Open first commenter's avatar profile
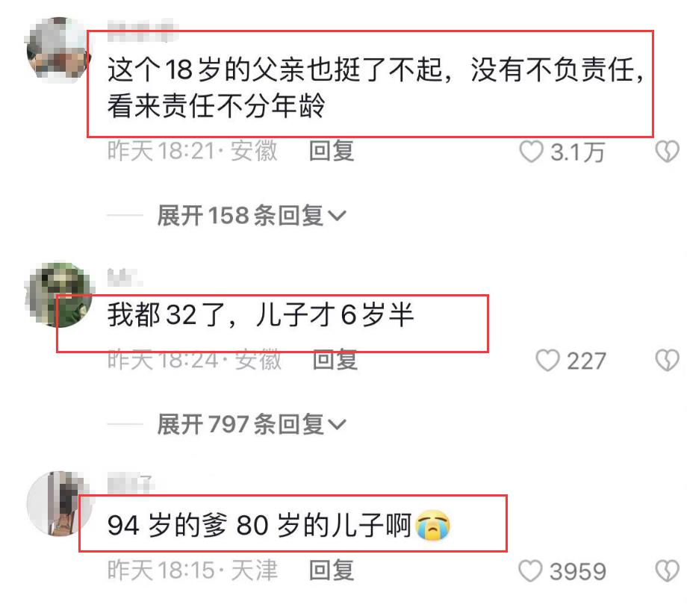This screenshot has width=687, height=616. (59, 49)
